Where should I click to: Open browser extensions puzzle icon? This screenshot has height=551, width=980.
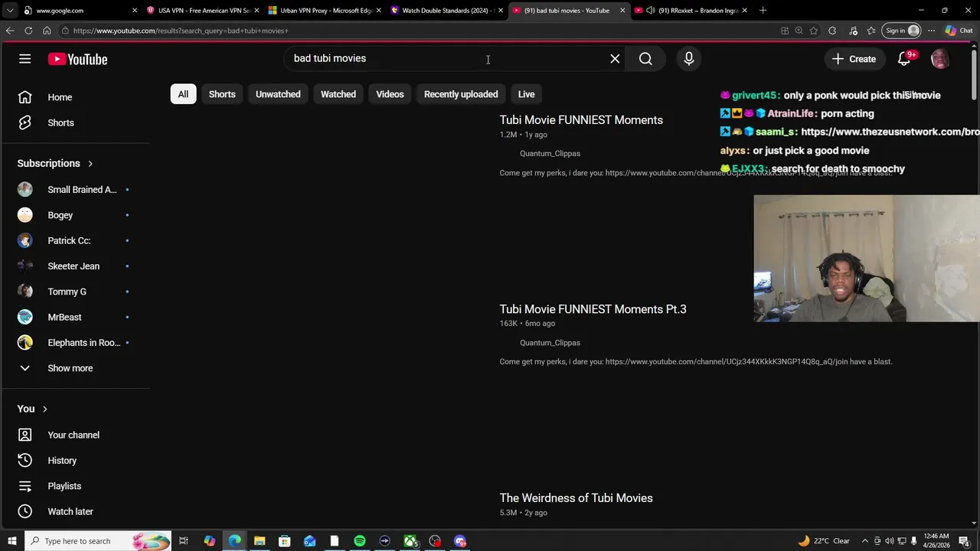pyautogui.click(x=831, y=31)
